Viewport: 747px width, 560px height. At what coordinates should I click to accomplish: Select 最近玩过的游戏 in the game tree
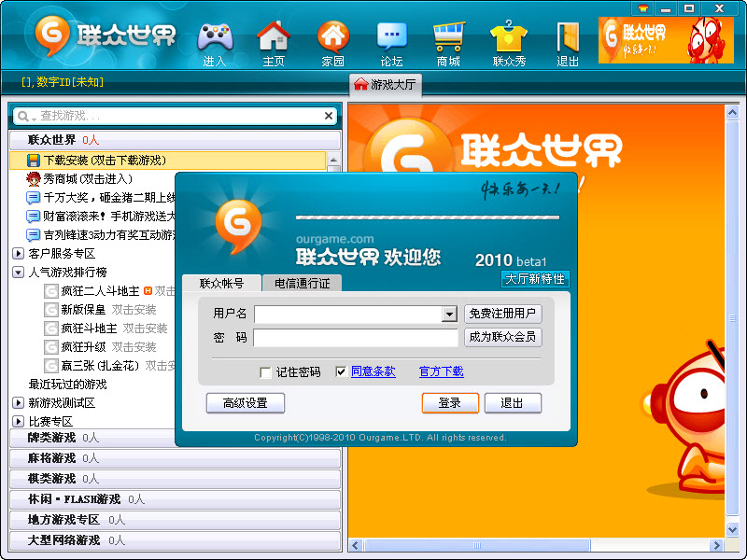point(67,385)
